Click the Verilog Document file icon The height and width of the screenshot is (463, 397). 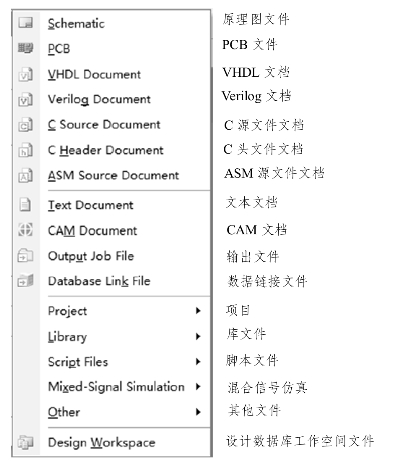click(26, 99)
